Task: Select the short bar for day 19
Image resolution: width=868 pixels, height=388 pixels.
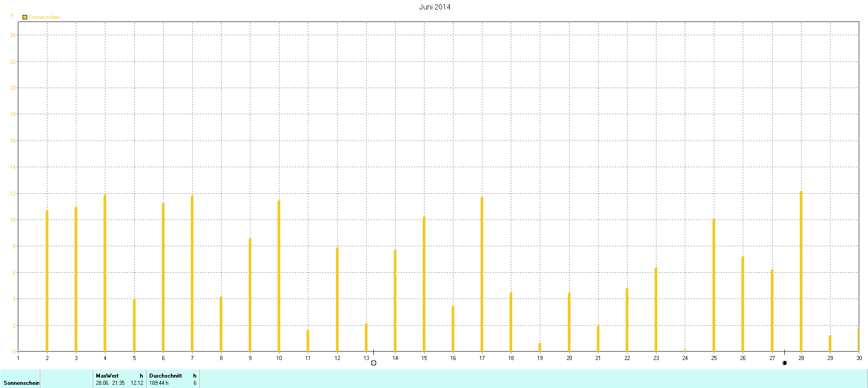Action: pos(540,347)
